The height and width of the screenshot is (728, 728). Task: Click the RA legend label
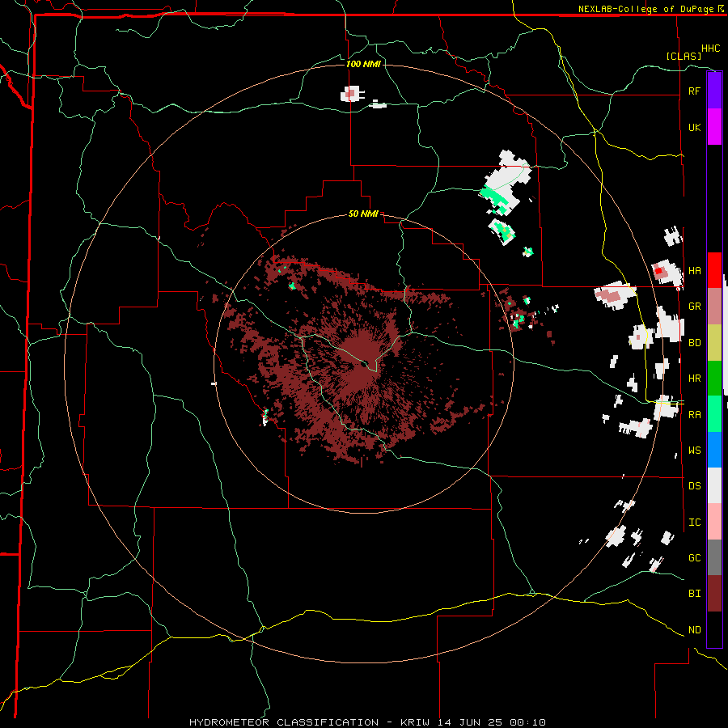(694, 415)
